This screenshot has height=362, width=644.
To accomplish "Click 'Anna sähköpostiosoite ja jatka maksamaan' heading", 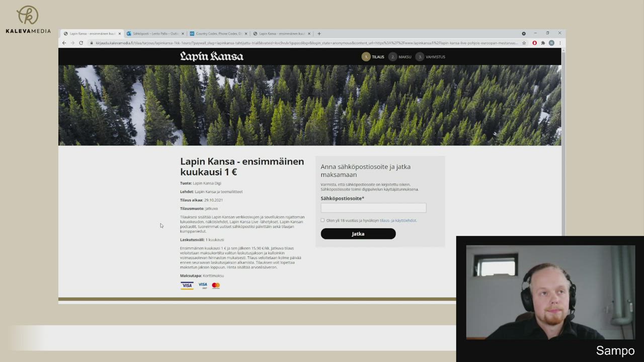I will point(366,170).
